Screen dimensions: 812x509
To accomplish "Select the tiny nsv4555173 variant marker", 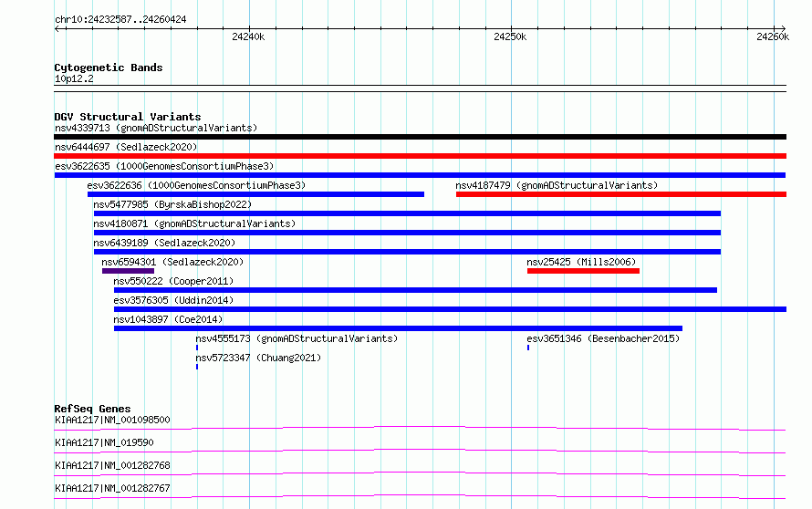I will coord(197,348).
